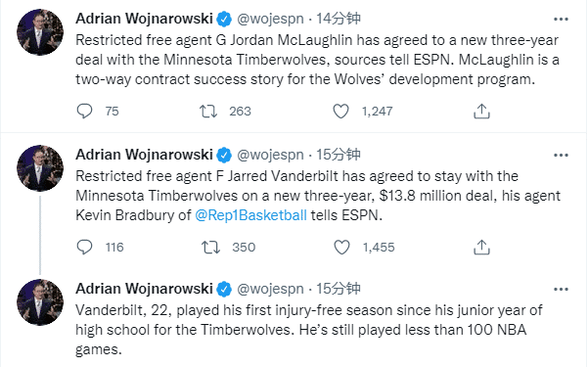Viewport: 588px width, 367px height.
Task: Open more options on Vanderbilt deal tweet
Action: tap(561, 155)
